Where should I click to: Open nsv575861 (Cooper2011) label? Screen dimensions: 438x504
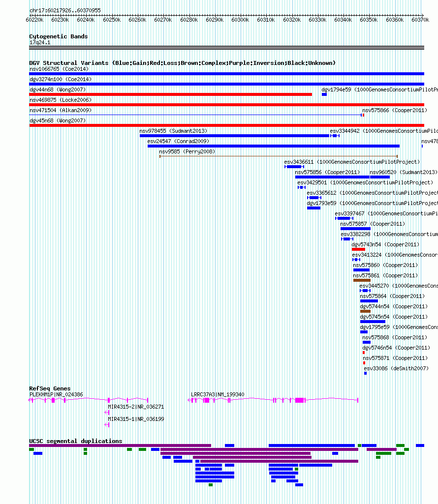385,275
